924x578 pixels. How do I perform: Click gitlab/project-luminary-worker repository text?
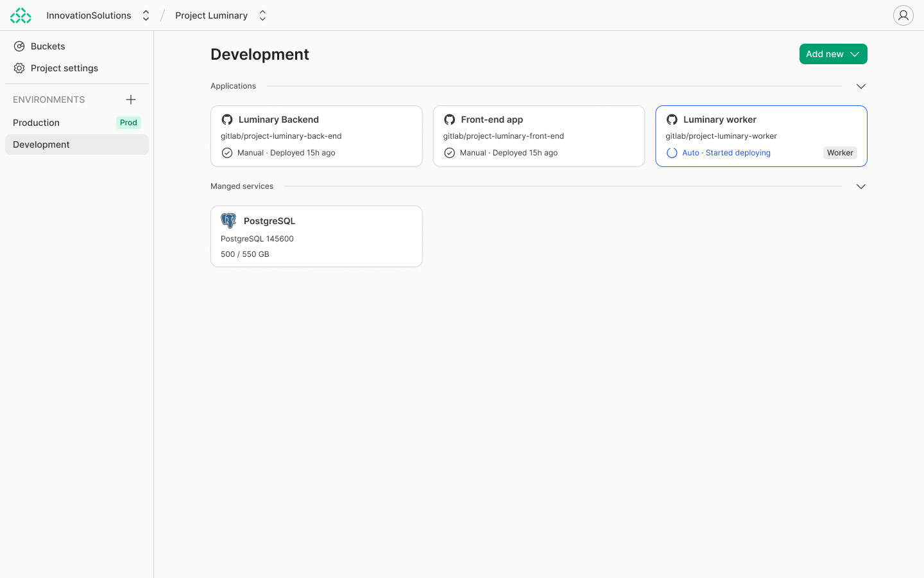tap(721, 136)
